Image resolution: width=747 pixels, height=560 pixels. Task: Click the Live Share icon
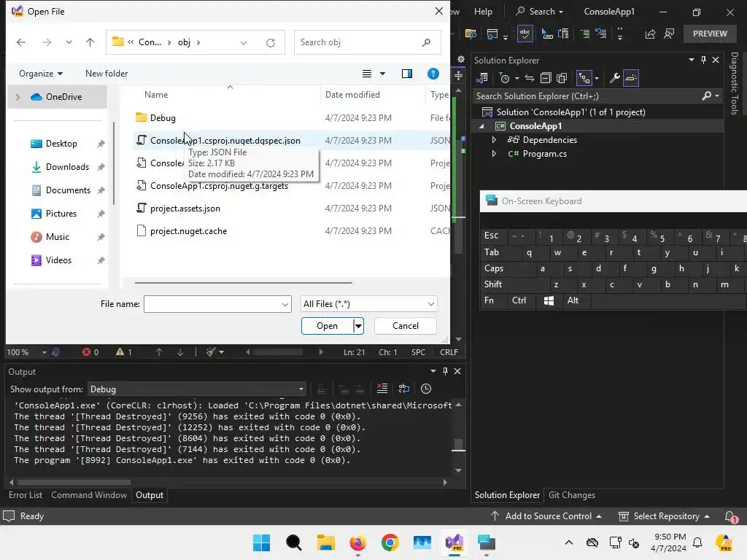point(650,34)
